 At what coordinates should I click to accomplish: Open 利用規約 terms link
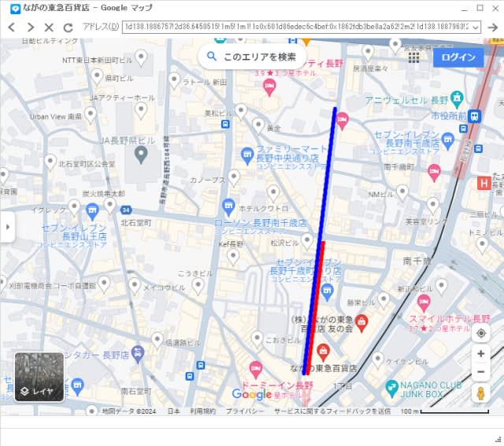[202, 411]
